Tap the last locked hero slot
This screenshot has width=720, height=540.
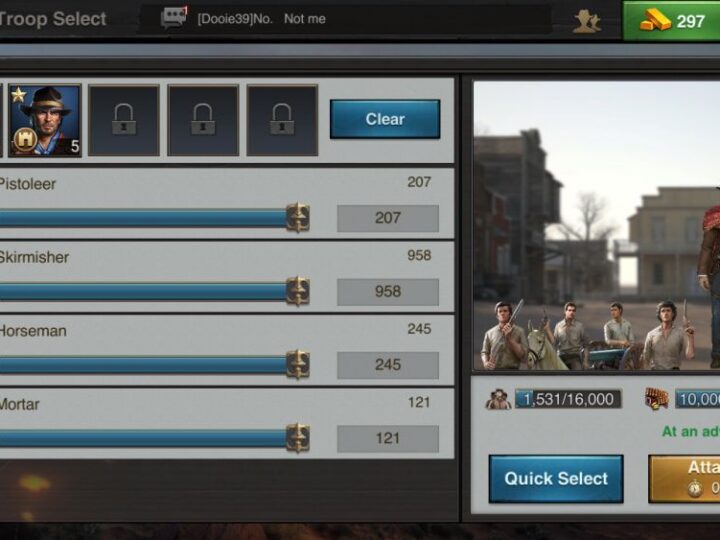(x=282, y=120)
